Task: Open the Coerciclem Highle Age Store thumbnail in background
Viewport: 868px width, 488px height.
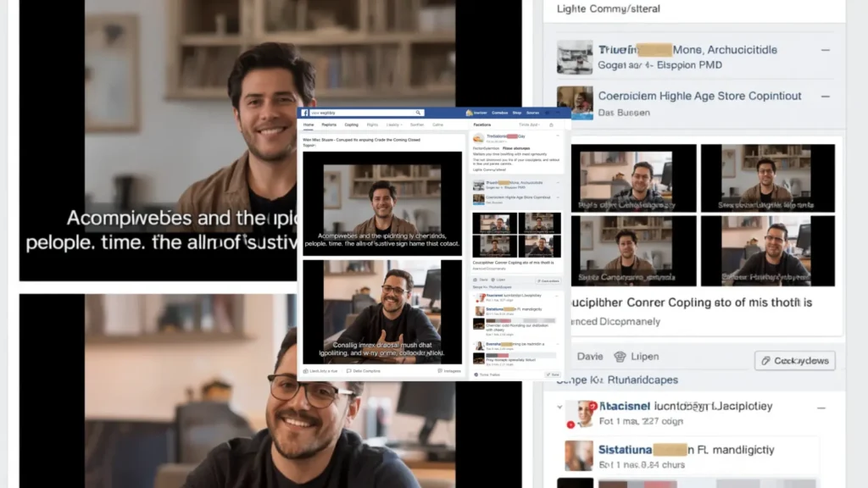Action: click(575, 103)
